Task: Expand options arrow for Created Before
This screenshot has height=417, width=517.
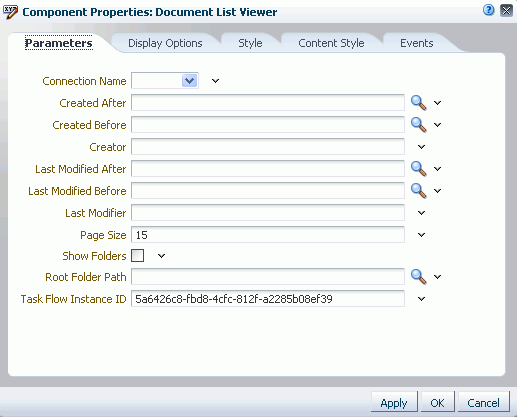Action: pos(437,125)
